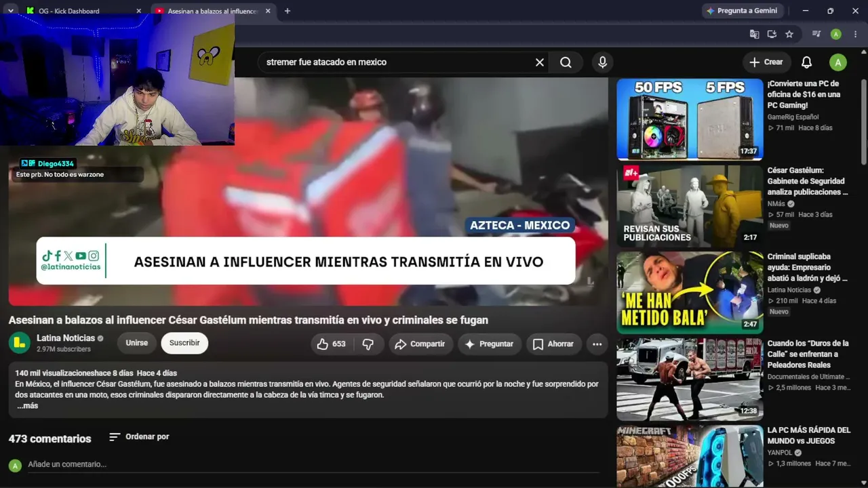Open 'LA PC MÁS RÁPIDA DEL MUNDO' title
The image size is (868, 488).
[x=809, y=435]
